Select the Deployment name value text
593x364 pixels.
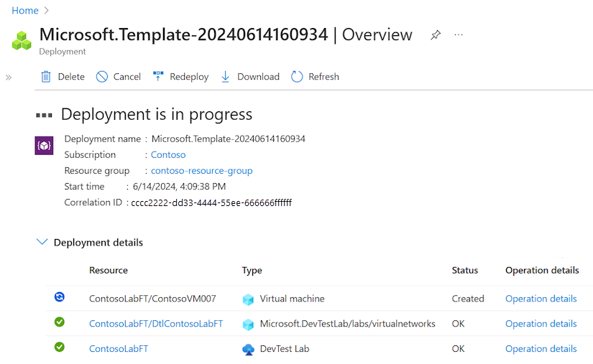[229, 139]
